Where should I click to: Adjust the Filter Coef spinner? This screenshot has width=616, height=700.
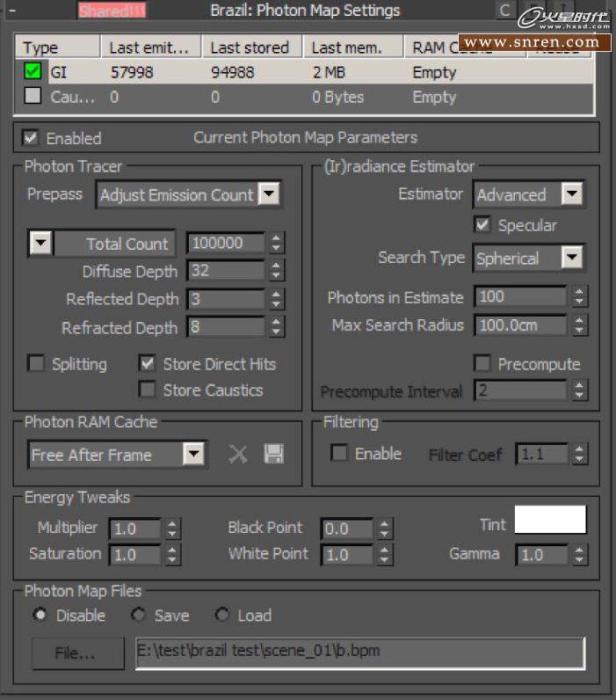579,455
